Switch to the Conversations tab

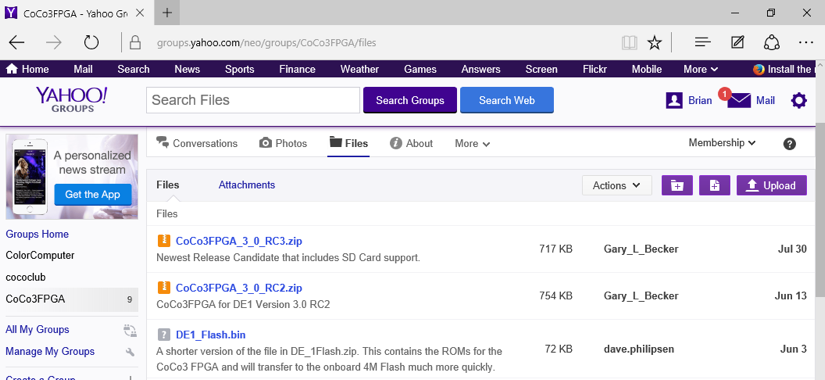coord(197,143)
